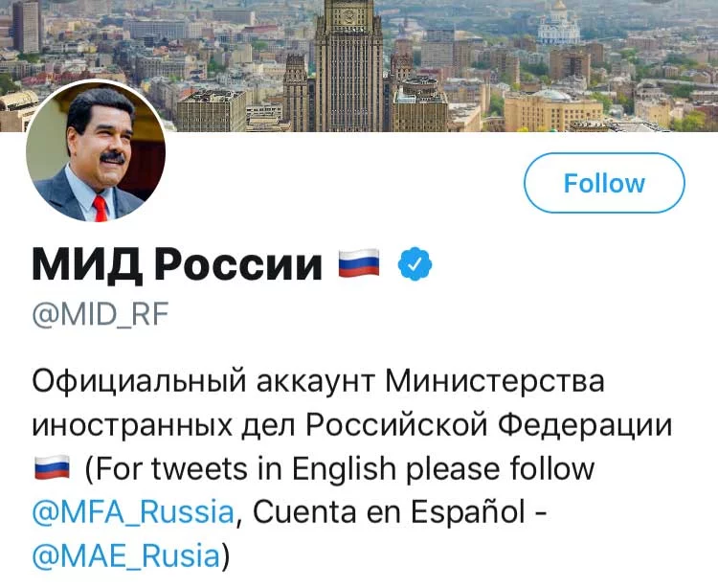Click the @MID_RF username handle
This screenshot has width=718, height=588.
coord(100,315)
